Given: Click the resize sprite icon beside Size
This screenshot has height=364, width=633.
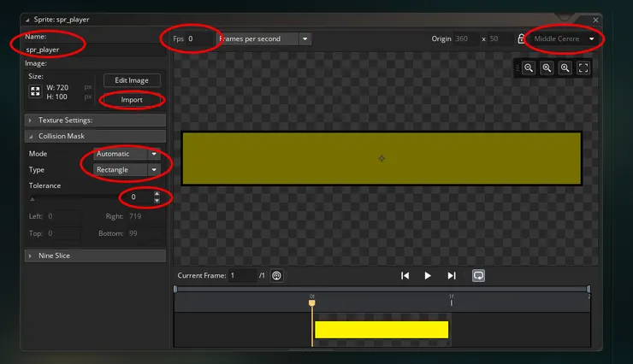Looking at the screenshot, I should 35,91.
